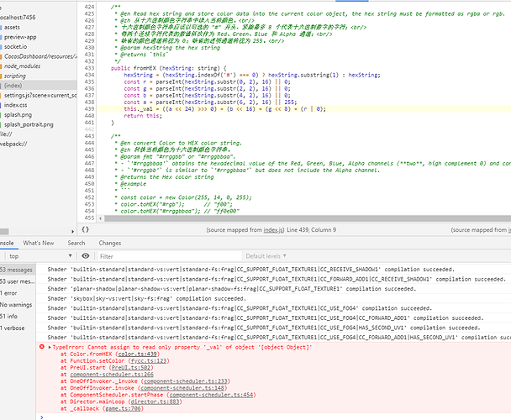This screenshot has height=420, width=511.
Task: Click the console Filter input field
Action: 170,256
